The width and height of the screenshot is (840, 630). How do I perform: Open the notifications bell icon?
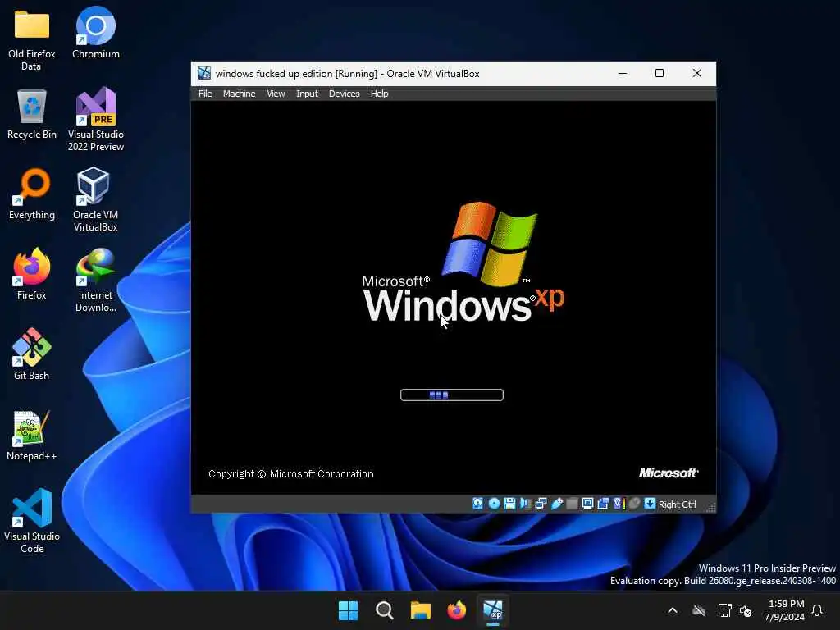click(817, 610)
